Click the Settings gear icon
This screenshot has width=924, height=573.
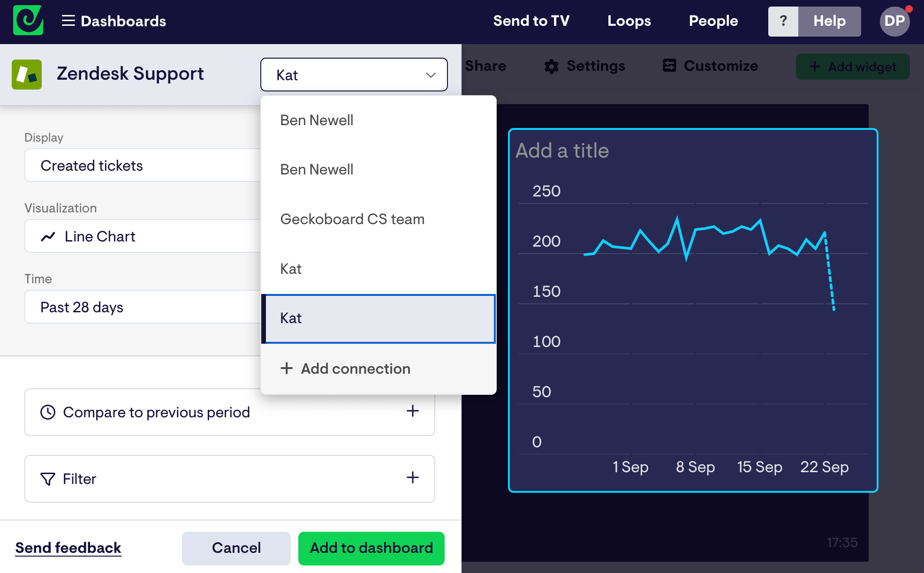pos(552,66)
